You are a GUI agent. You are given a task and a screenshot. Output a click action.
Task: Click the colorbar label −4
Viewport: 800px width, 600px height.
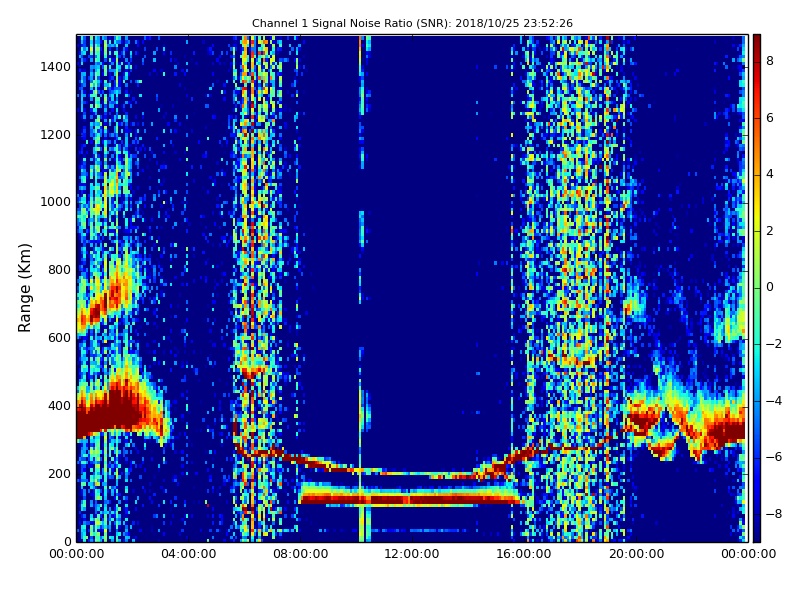(x=774, y=401)
